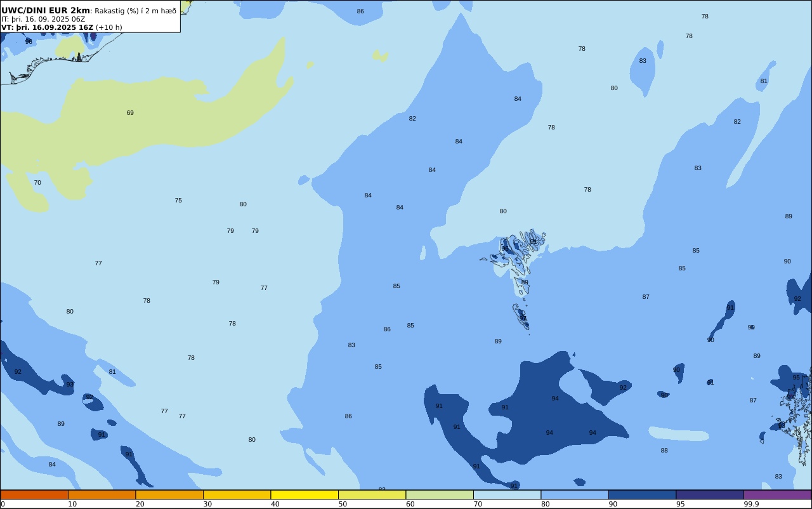Screen dimensions: 812x509
Task: Click the 60–70 light green legend swatch
Action: tap(440, 494)
